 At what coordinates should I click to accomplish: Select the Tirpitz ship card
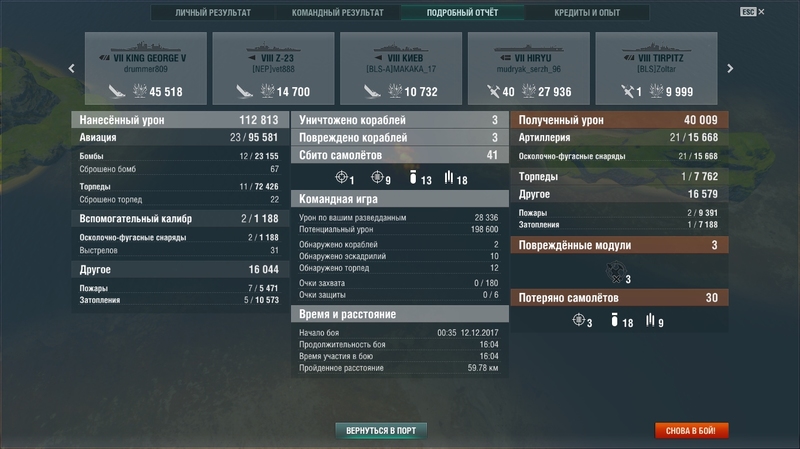coord(656,68)
